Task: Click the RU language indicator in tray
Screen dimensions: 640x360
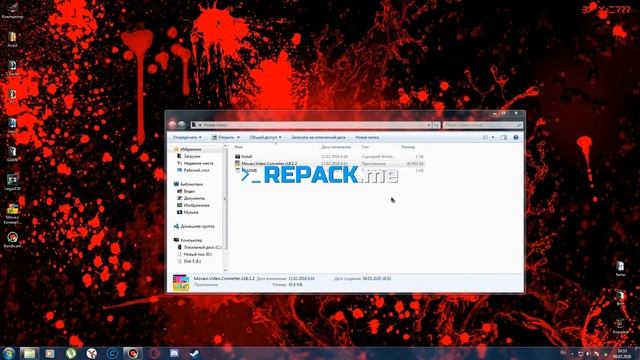Action: point(564,353)
